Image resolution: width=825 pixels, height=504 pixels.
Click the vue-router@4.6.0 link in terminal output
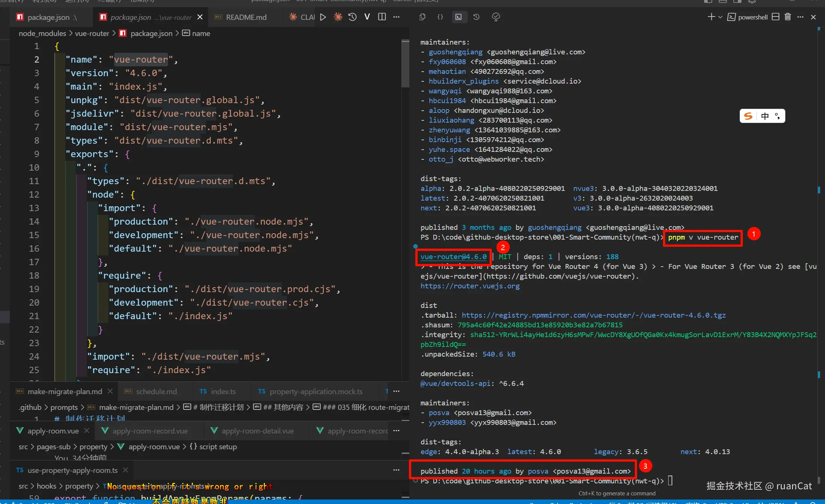(453, 257)
